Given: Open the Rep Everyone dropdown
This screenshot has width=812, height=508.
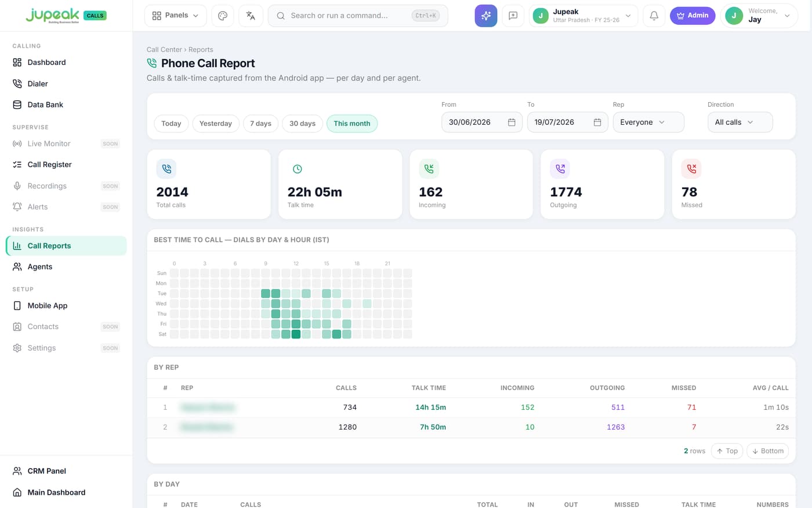Looking at the screenshot, I should pos(648,123).
